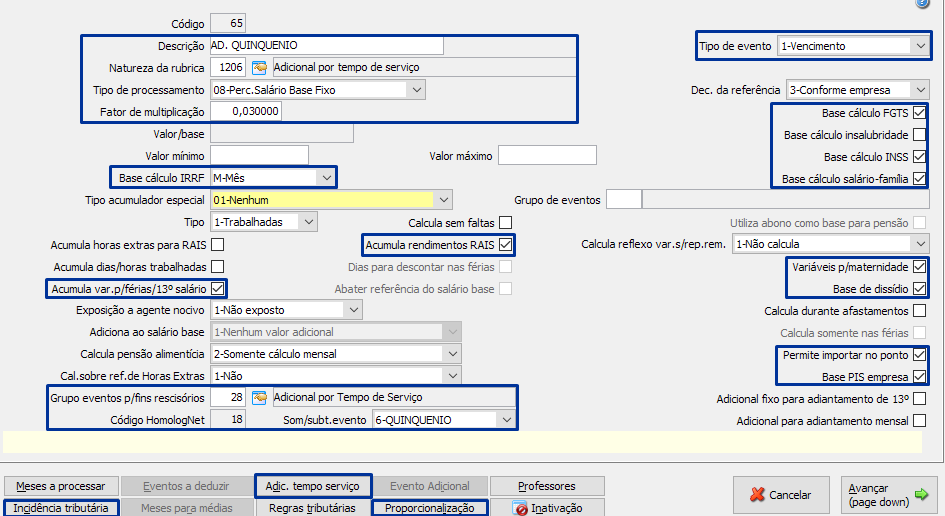Click the Professores button
This screenshot has width=945, height=516.
tap(547, 486)
